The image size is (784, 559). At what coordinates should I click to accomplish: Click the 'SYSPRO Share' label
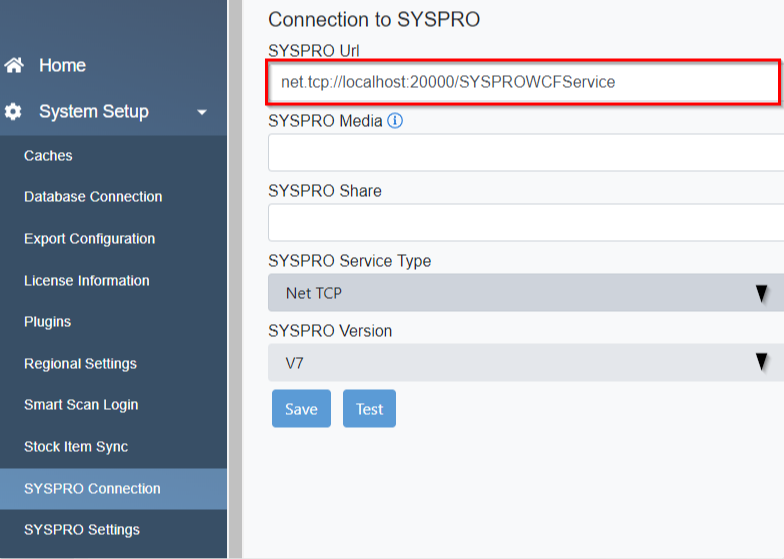click(x=324, y=190)
